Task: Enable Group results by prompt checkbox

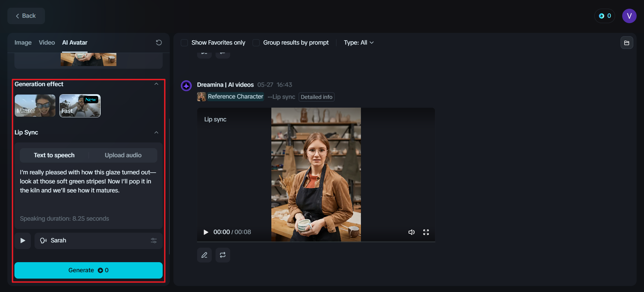Action: [256, 43]
